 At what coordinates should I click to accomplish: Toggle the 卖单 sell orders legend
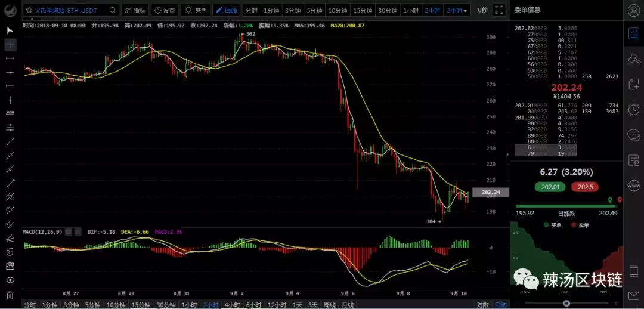(x=579, y=225)
